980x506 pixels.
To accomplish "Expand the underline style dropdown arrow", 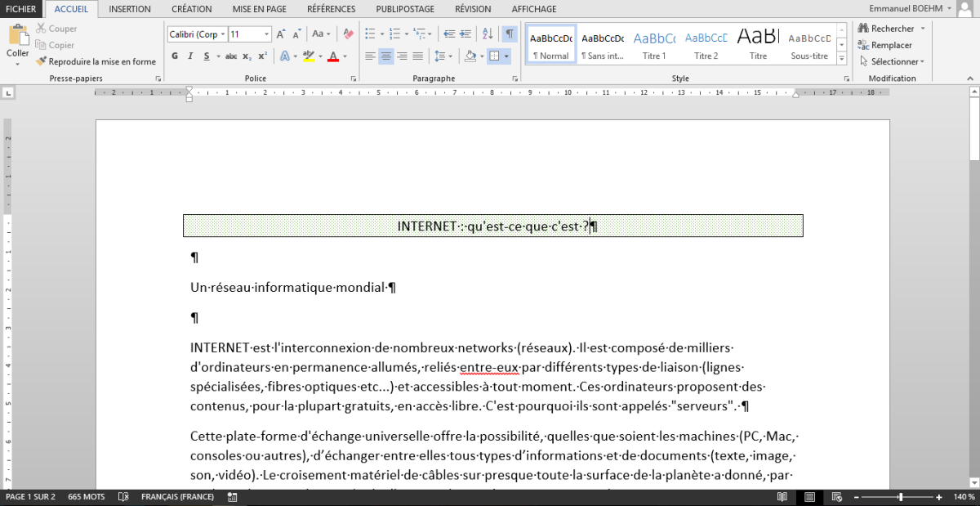I will [x=217, y=56].
